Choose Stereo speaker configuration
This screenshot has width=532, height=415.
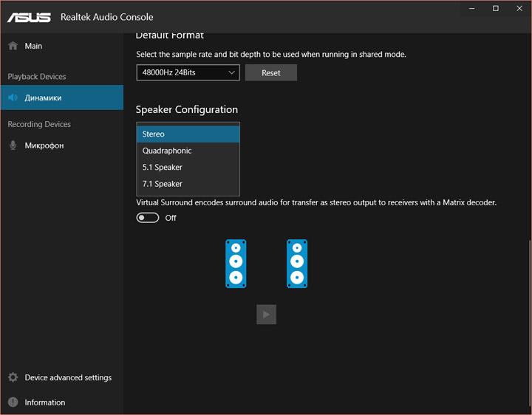(188, 134)
